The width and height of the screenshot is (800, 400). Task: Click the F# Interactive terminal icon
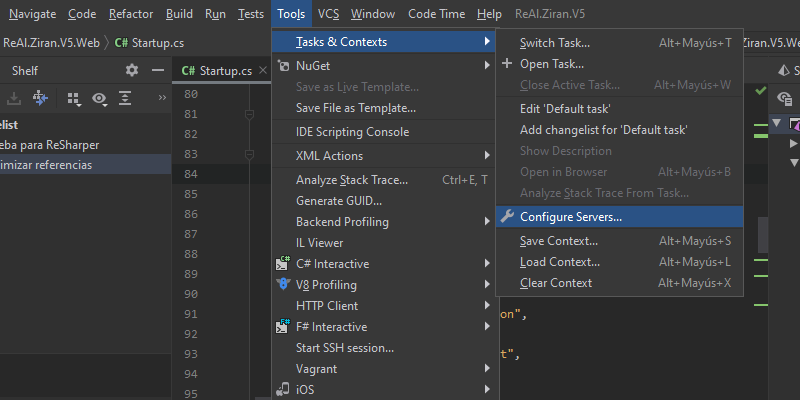pyautogui.click(x=283, y=326)
